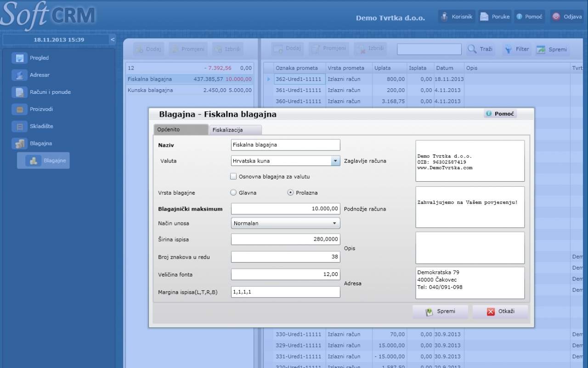The height and width of the screenshot is (368, 588).
Task: Open Računi i ponude section
Action: (19, 92)
